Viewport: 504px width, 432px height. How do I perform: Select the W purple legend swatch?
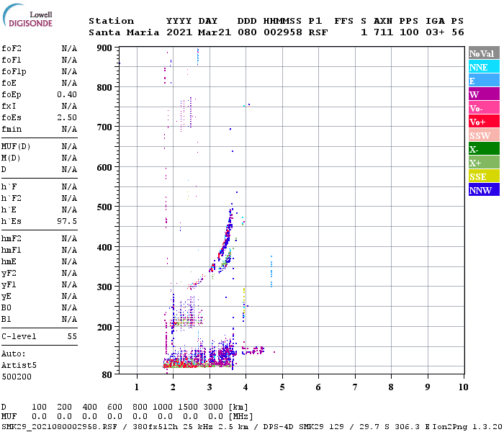(x=484, y=94)
